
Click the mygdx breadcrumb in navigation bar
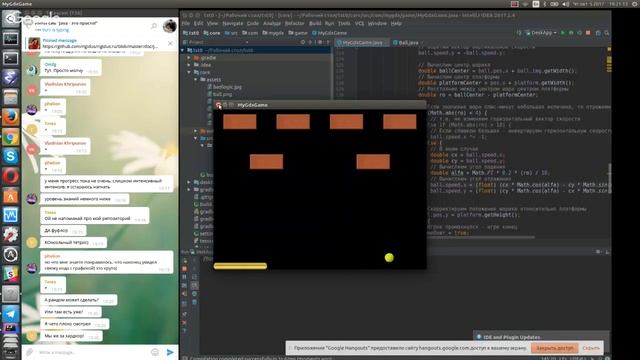273,33
